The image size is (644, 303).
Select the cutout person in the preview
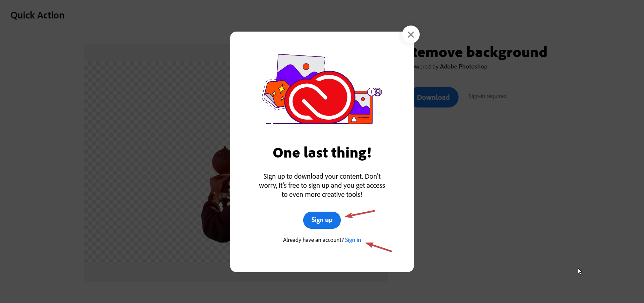(x=216, y=195)
